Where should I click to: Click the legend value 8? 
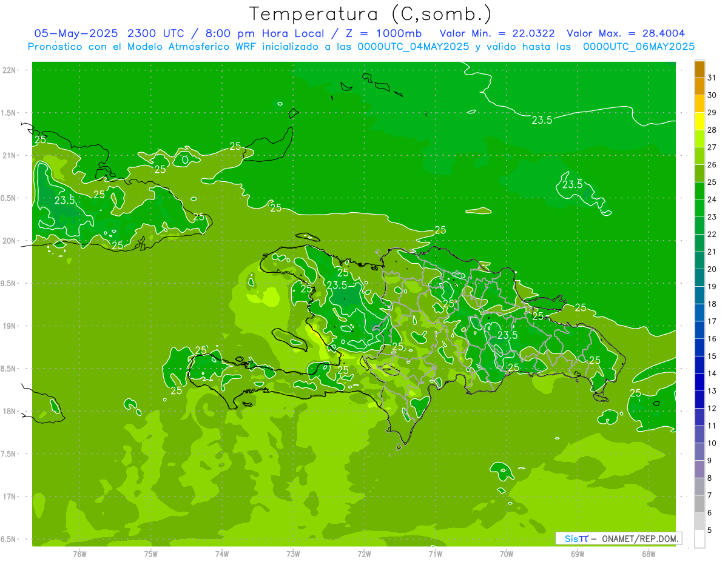pyautogui.click(x=710, y=478)
